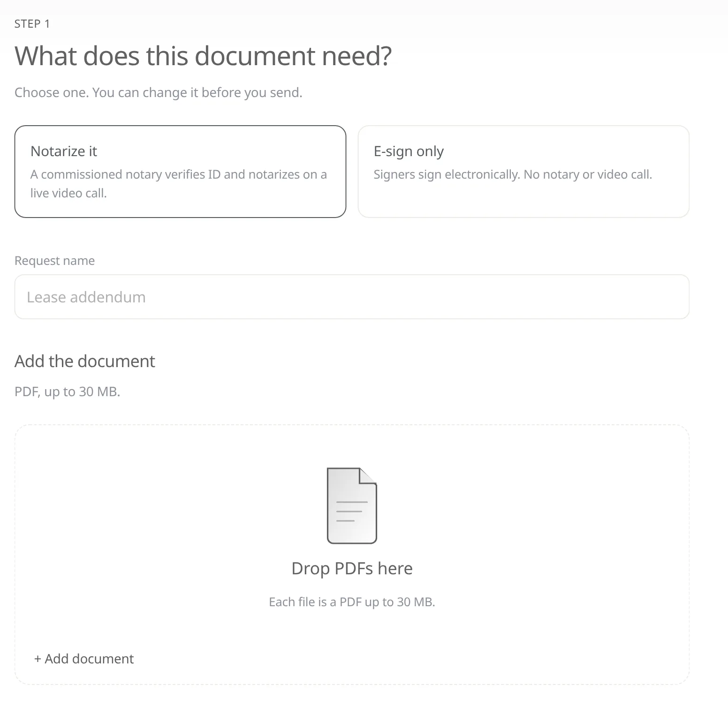Click the 'PDF, up to 30 MB.' caption
728x707 pixels.
click(67, 392)
